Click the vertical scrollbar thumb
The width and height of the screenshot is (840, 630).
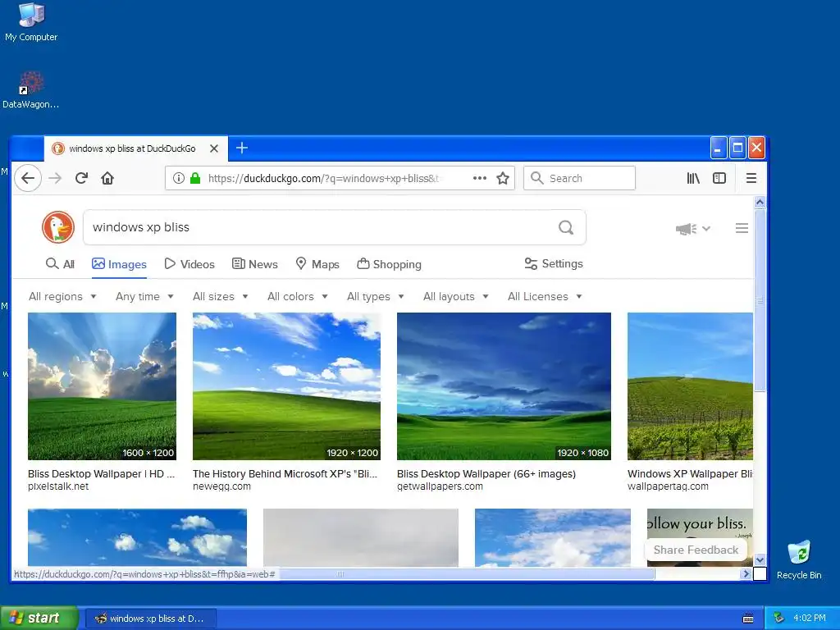tap(760, 300)
